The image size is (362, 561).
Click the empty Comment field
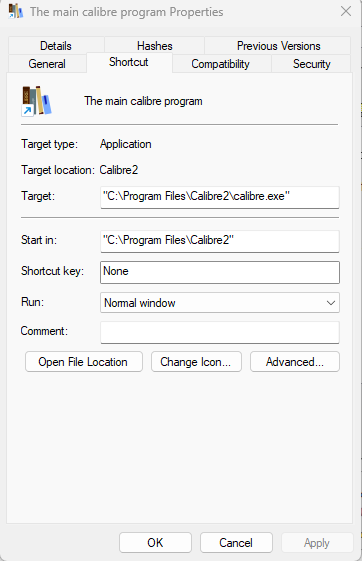(220, 332)
